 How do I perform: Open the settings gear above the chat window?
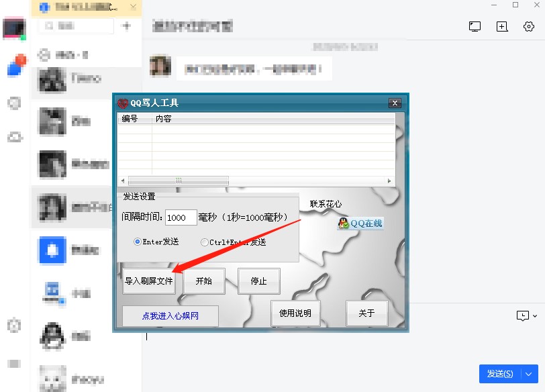tap(528, 26)
